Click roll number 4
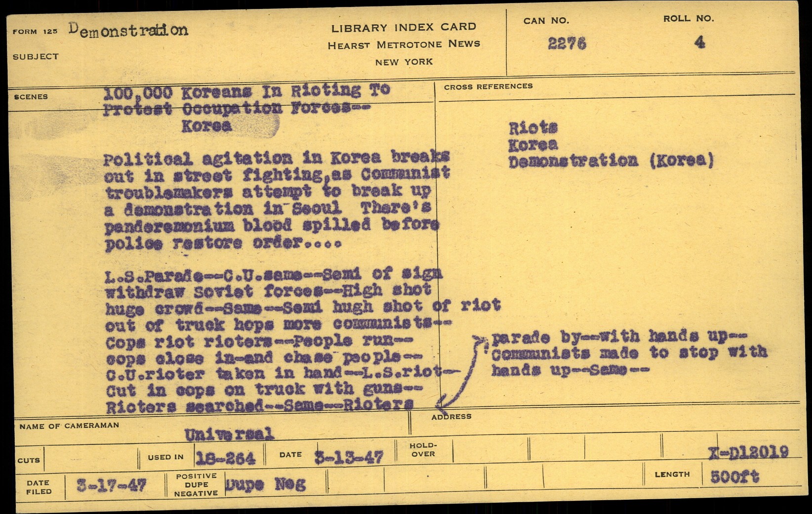This screenshot has width=812, height=514. click(699, 43)
